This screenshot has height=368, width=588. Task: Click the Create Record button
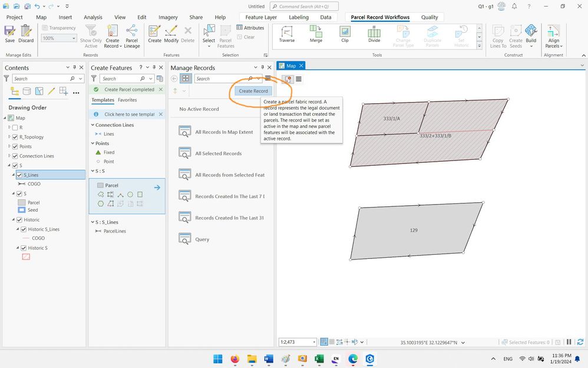[253, 91]
